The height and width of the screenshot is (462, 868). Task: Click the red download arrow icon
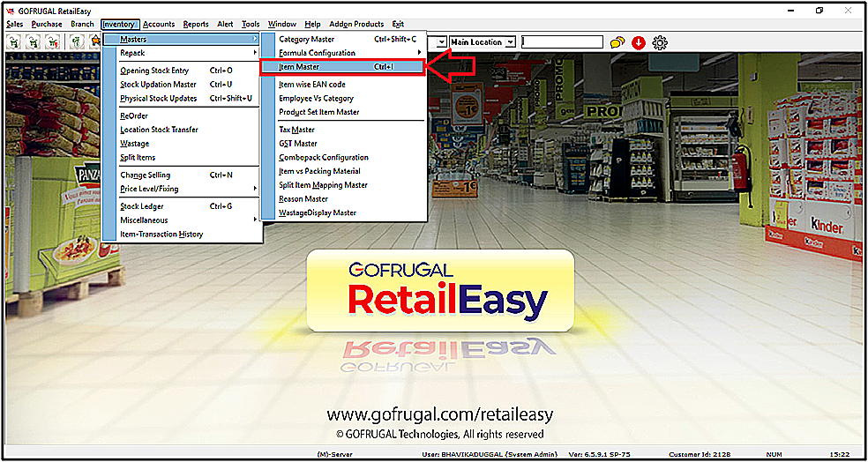(x=639, y=42)
